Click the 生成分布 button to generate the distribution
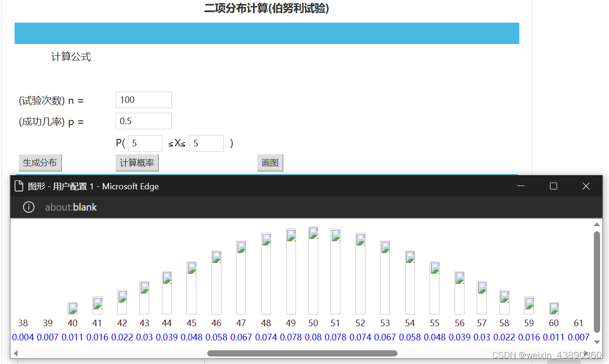Viewport: 609px width, 364px height. [40, 162]
